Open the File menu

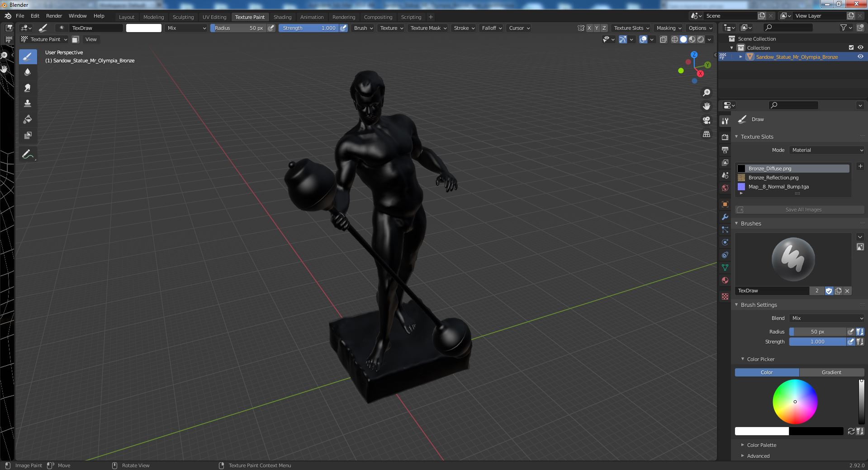click(x=20, y=16)
